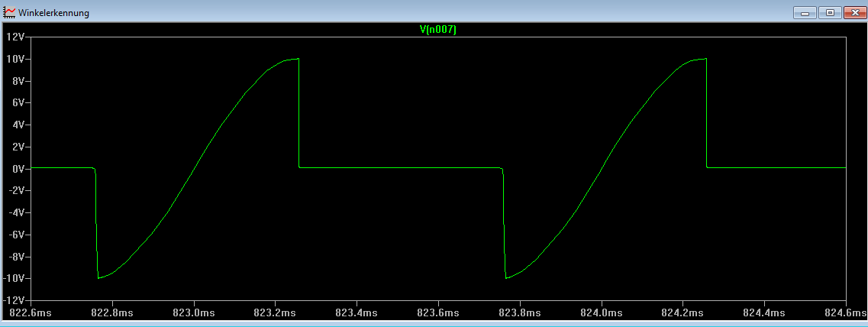The image size is (868, 327).
Task: Click the 823.4ms time axis label
Action: point(357,313)
